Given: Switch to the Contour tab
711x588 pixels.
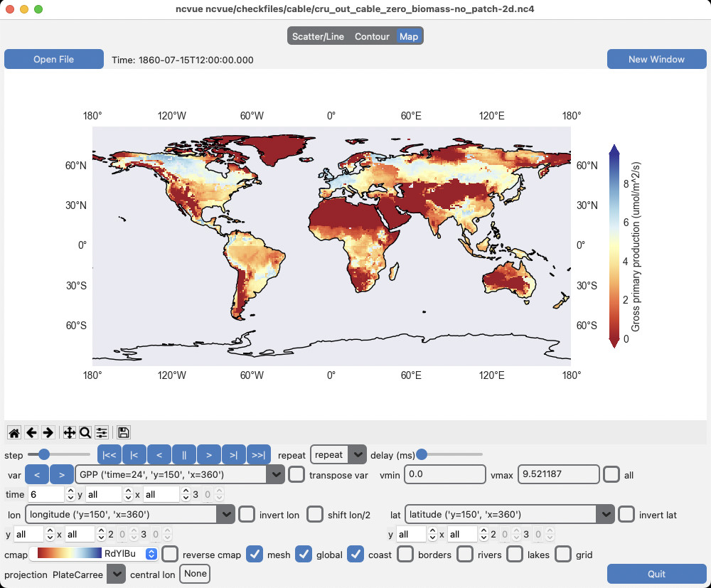Looking at the screenshot, I should point(372,36).
